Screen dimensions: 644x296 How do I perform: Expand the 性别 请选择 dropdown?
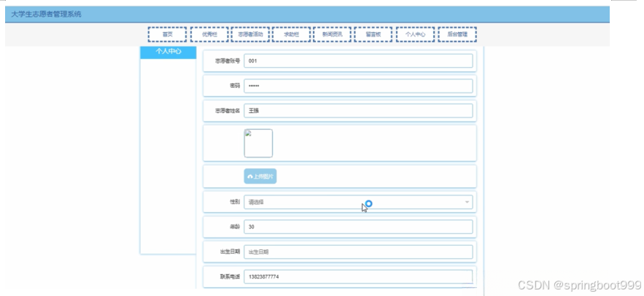(358, 202)
